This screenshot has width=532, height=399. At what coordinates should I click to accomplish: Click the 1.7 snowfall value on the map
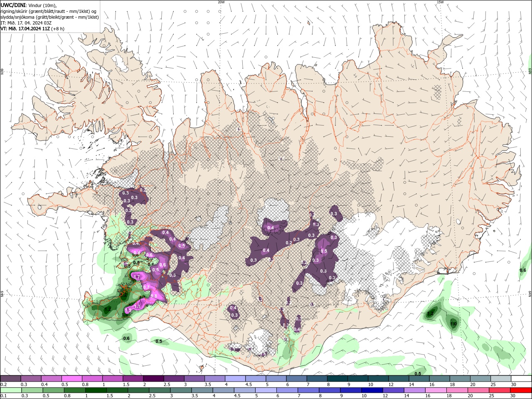pyautogui.click(x=137, y=276)
